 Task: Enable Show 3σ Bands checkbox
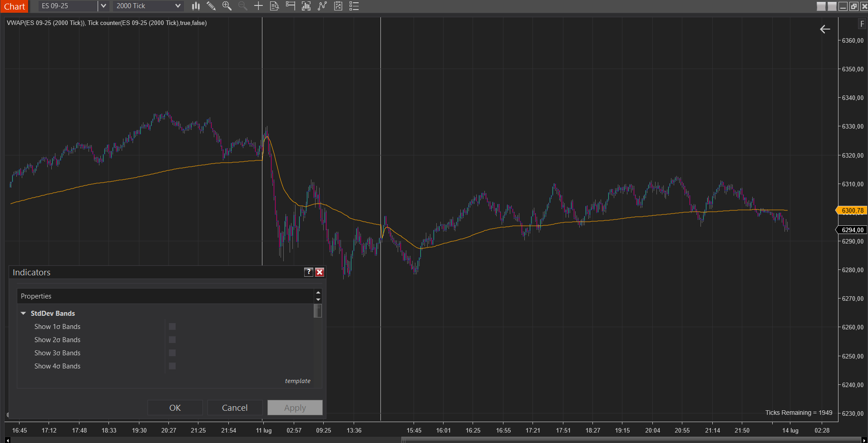172,353
